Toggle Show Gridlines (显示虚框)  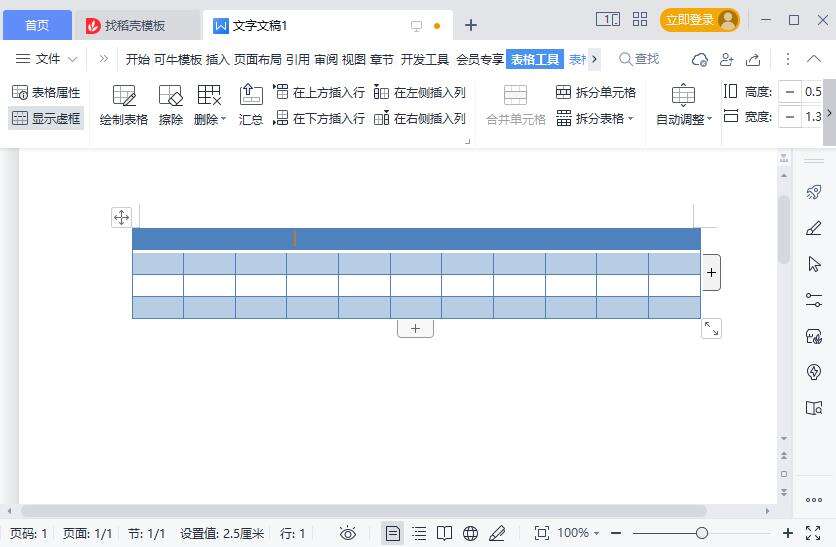point(46,118)
